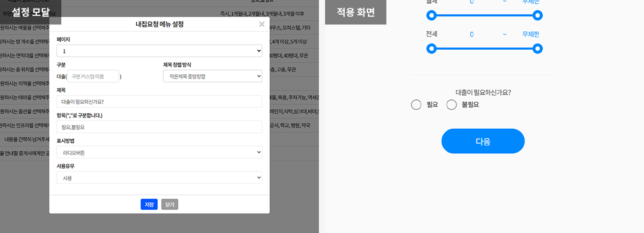Click the 대출이 필요하신가요? question text on the applied screen
Screen dimensions: 644x233
click(x=483, y=93)
